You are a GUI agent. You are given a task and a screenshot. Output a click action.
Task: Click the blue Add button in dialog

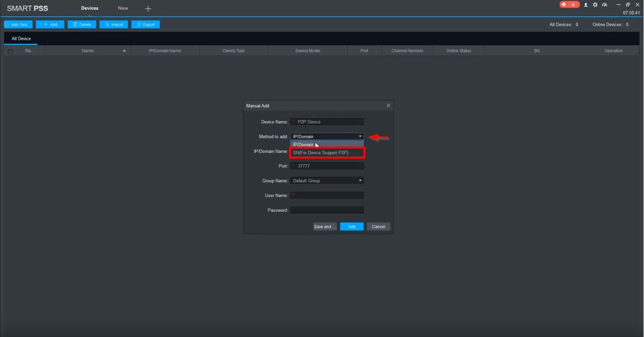351,227
